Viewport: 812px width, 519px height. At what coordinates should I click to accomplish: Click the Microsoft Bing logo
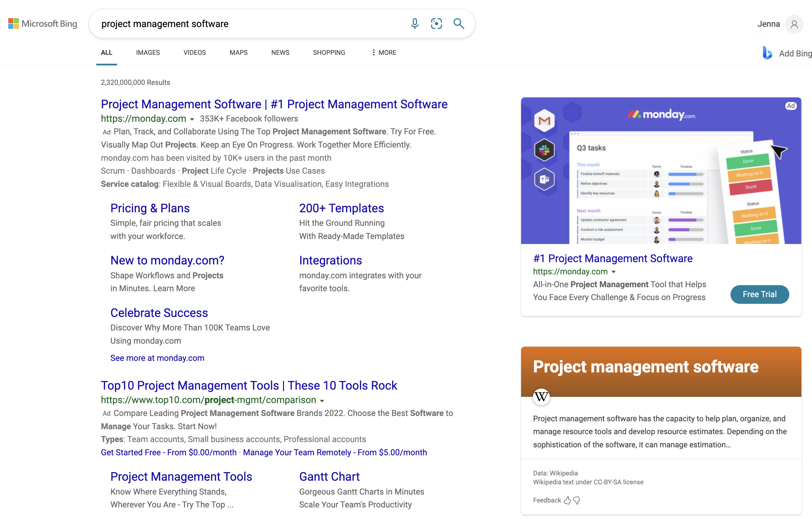click(x=43, y=24)
